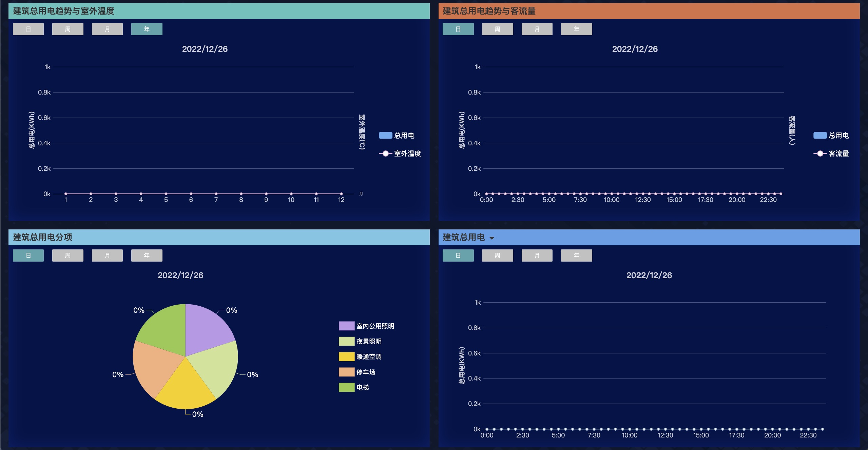
Task: Toggle 电梯 pie legend item
Action: 354,387
